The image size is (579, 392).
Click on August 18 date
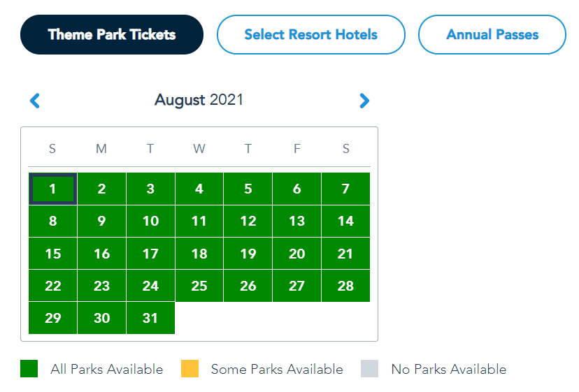tap(199, 254)
